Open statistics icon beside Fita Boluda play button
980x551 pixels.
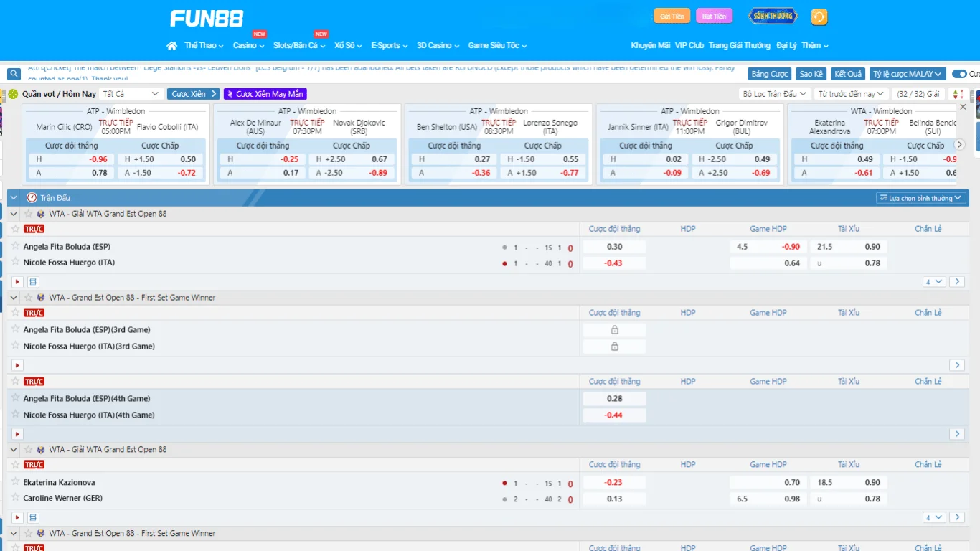click(33, 282)
